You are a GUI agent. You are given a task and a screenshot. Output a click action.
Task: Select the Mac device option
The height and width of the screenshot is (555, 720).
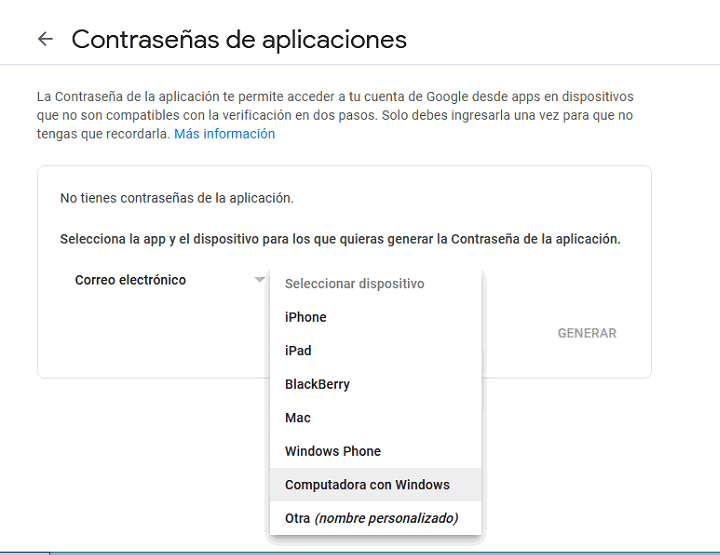point(298,418)
